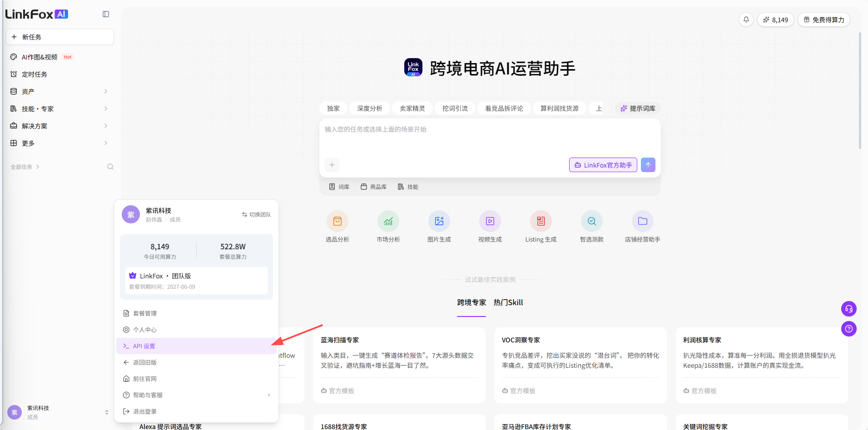Open 套餐管理 menu item

pyautogui.click(x=196, y=313)
